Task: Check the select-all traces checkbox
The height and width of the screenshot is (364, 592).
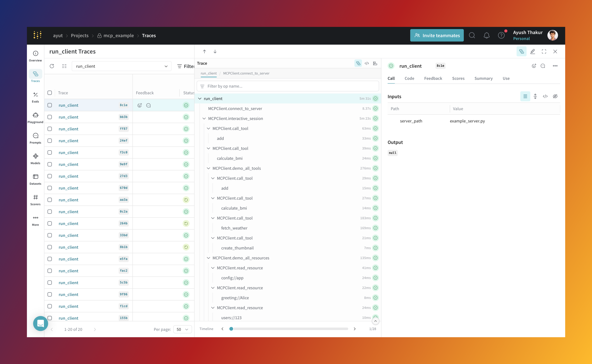Action: (50, 93)
